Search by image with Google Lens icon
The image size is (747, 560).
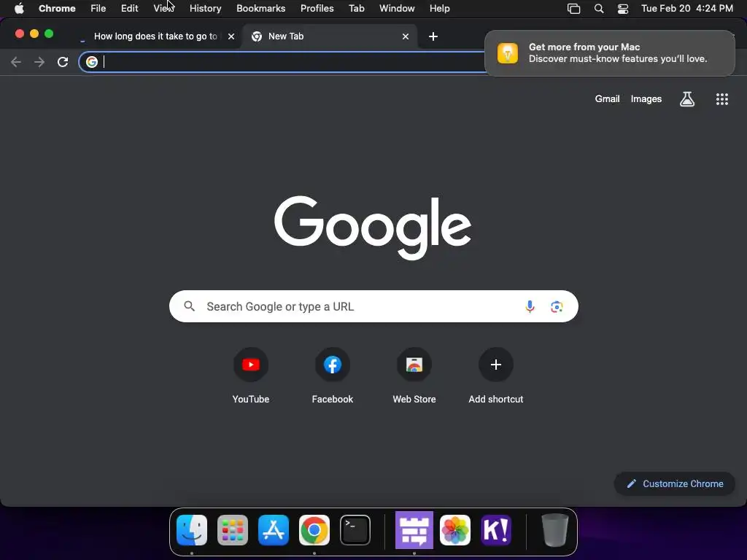(x=557, y=306)
